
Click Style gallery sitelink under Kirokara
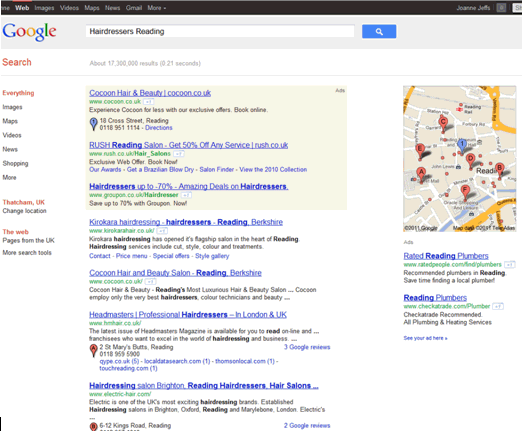click(212, 256)
